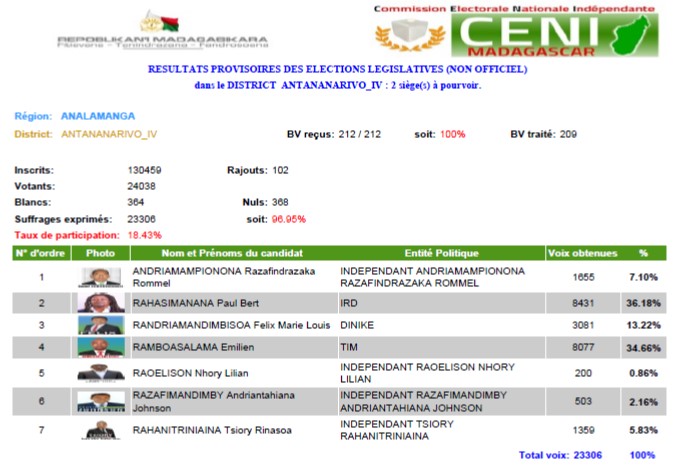The width and height of the screenshot is (681, 473).
Task: Open photo of RAZAFIMANDIMBY Andriantahiana Johnson
Action: click(101, 402)
